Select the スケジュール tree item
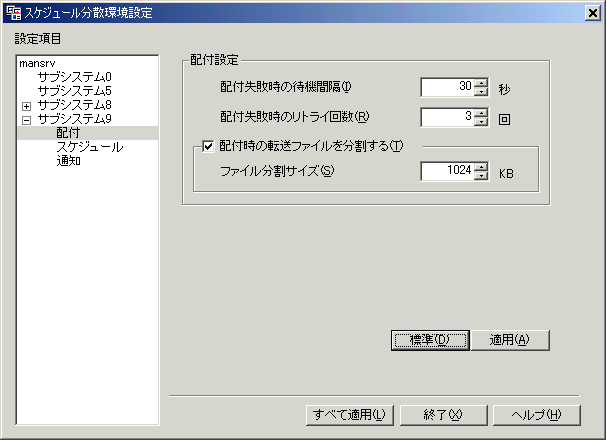606x440 pixels. coord(90,147)
